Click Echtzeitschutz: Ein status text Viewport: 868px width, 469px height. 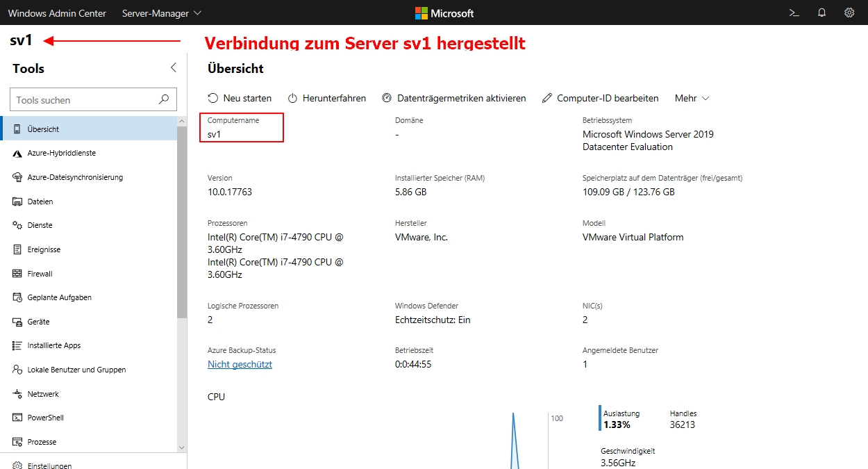(x=433, y=320)
